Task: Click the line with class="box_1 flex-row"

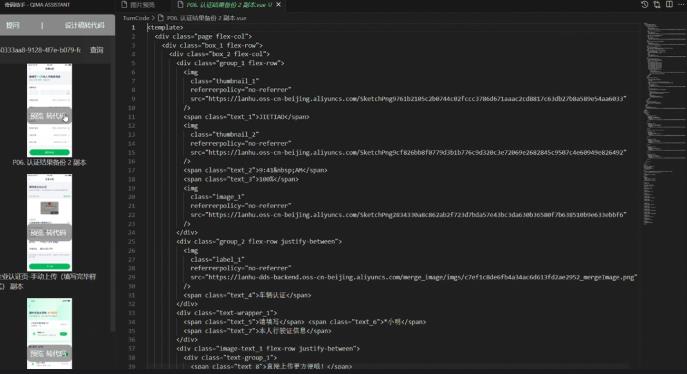Action: (x=212, y=45)
